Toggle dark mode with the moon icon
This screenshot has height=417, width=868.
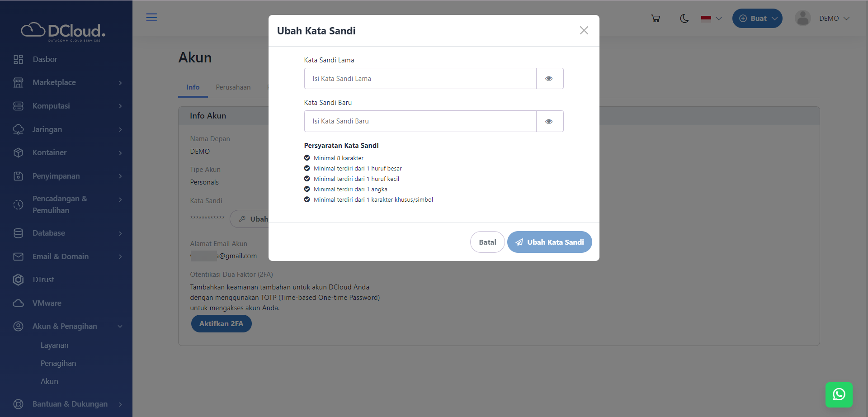point(684,19)
